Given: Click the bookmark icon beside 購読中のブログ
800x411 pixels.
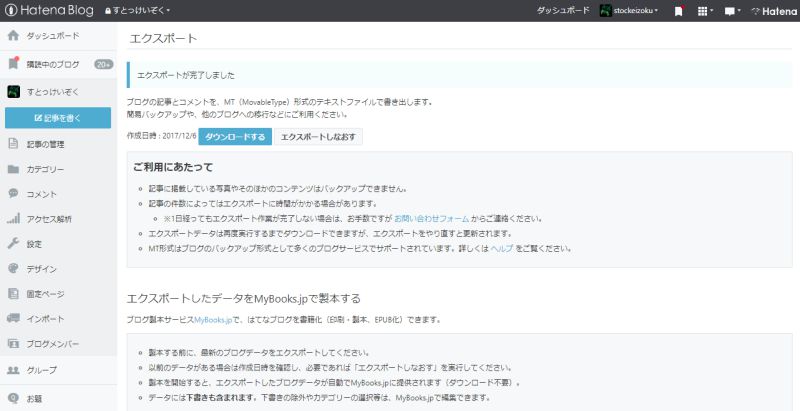Looking at the screenshot, I should point(13,64).
